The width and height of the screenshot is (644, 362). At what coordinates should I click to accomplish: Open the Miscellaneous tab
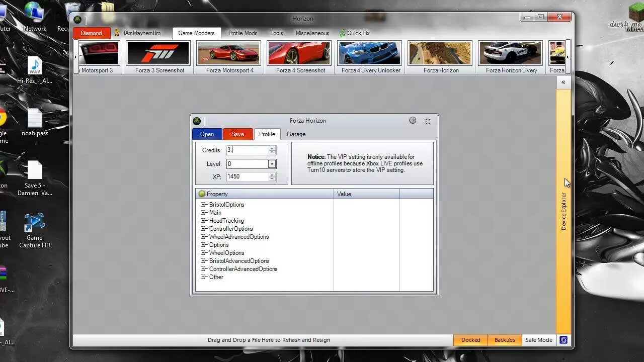coord(312,33)
